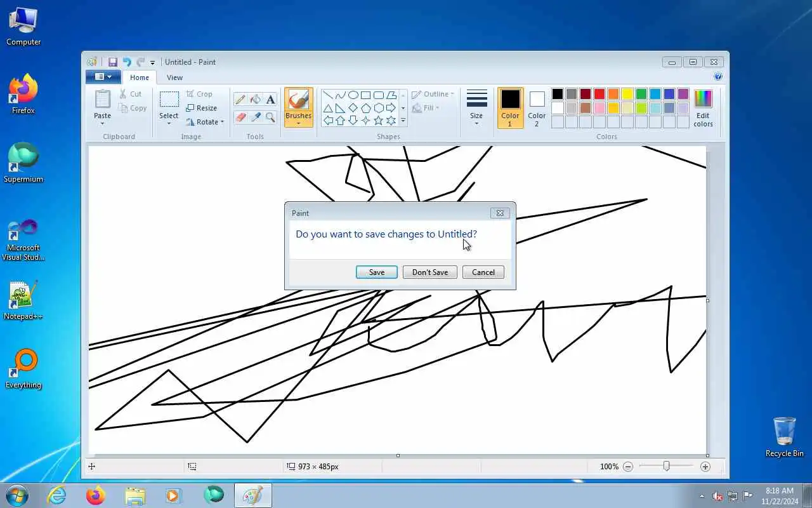Viewport: 812px width, 508px height.
Task: Click the zoom slider handle
Action: pos(666,466)
